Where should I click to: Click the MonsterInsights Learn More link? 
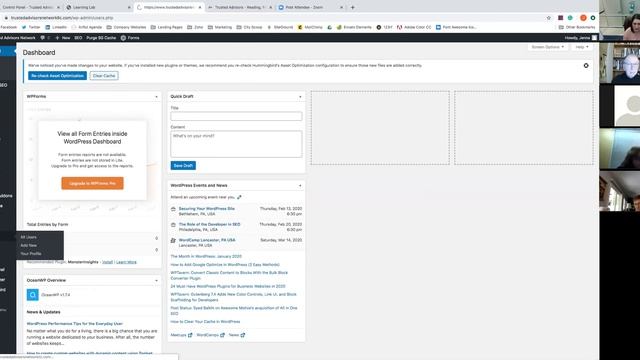(x=127, y=262)
